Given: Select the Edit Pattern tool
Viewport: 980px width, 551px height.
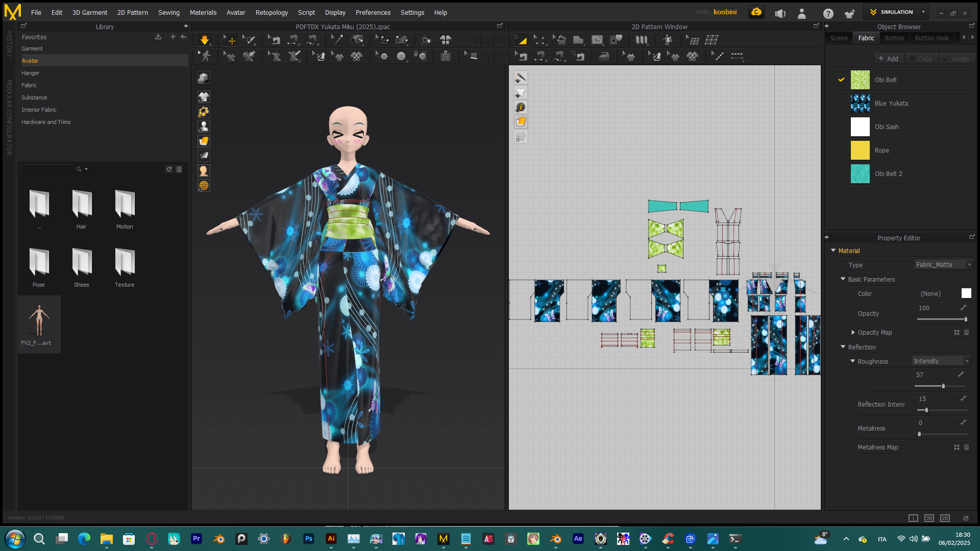Looking at the screenshot, I should coord(540,39).
